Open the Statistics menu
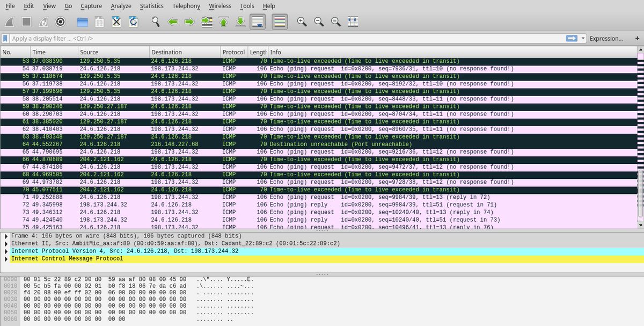 pyautogui.click(x=152, y=6)
